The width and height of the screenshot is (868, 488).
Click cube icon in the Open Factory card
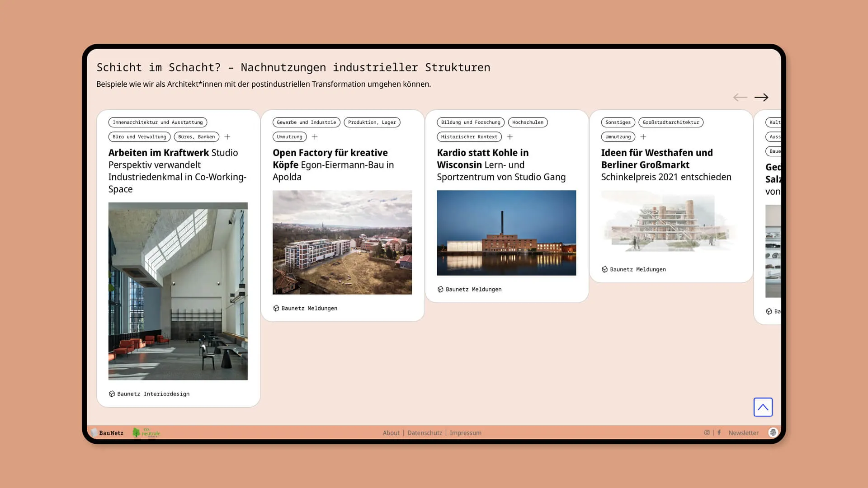pos(276,308)
